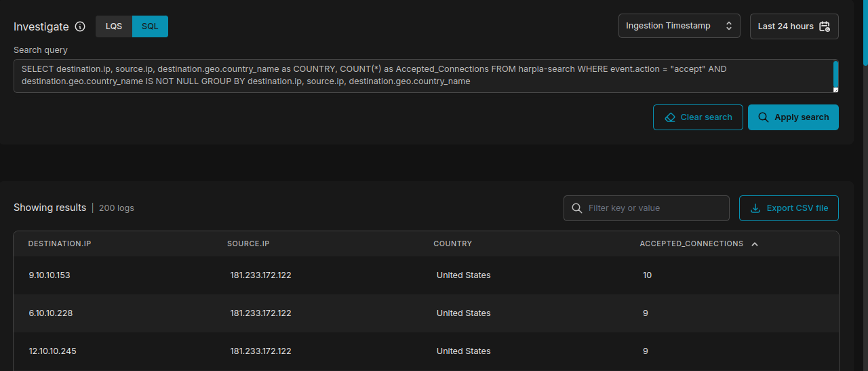868x371 pixels.
Task: Click source IP in the 12.10.10.245 row
Action: pos(261,351)
